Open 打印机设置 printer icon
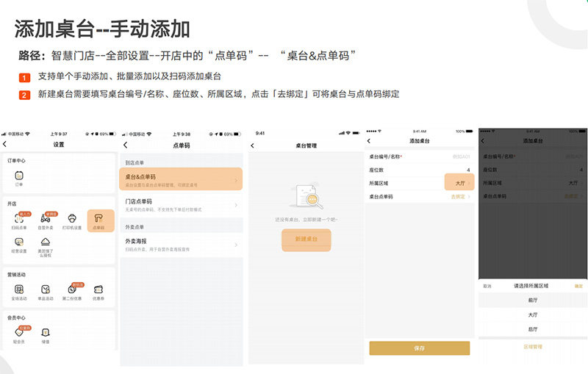Screen dimensions: 588x374 [x=72, y=220]
